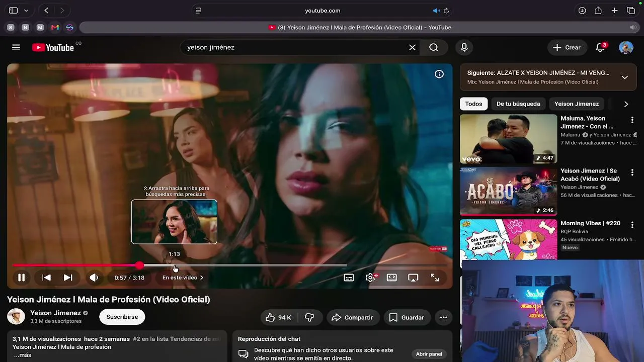
Task: Open the N pinned tab
Action: (25, 28)
